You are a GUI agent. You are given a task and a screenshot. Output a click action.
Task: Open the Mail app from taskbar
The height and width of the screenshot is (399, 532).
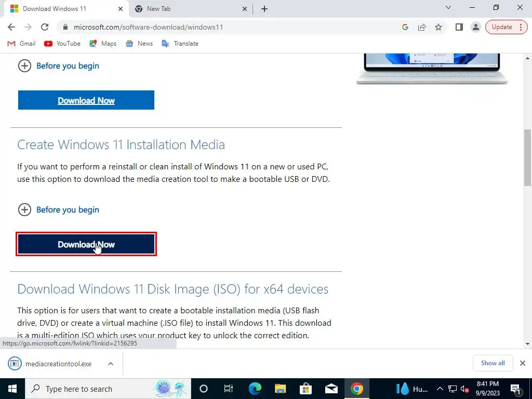click(x=331, y=389)
